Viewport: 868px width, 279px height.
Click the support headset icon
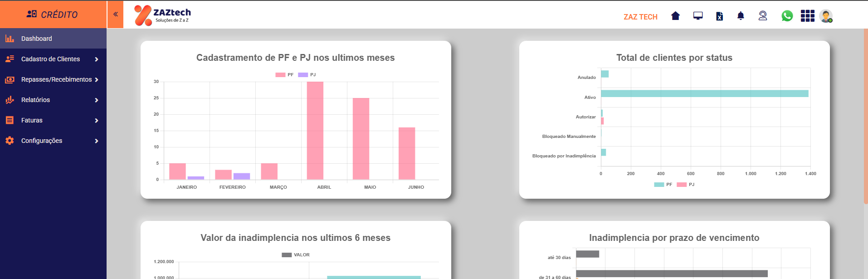pyautogui.click(x=763, y=16)
